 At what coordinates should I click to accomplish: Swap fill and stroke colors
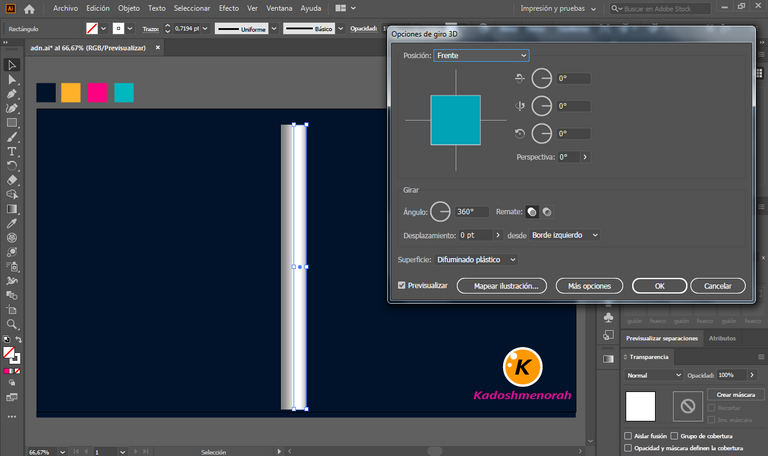[19, 339]
